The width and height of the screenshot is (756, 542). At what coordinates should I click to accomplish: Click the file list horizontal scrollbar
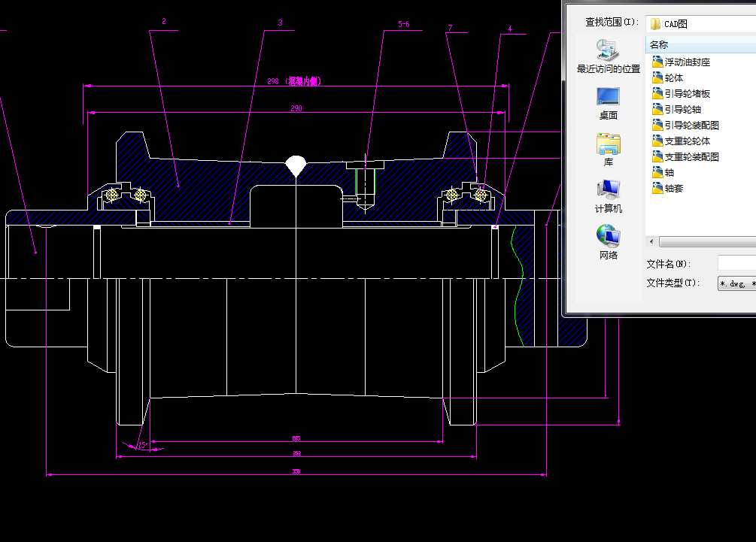point(707,241)
